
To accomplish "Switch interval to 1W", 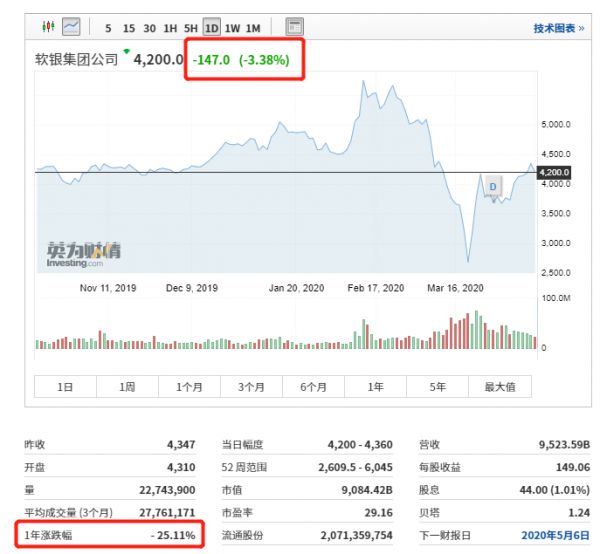I will [x=232, y=28].
